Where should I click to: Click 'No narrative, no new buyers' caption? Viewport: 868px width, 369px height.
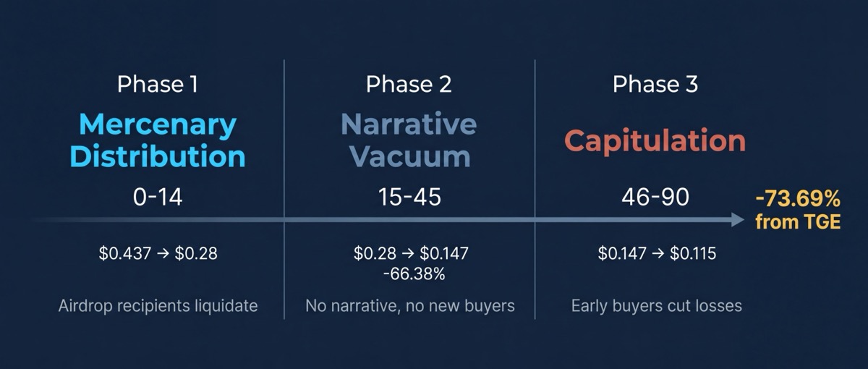tap(410, 306)
